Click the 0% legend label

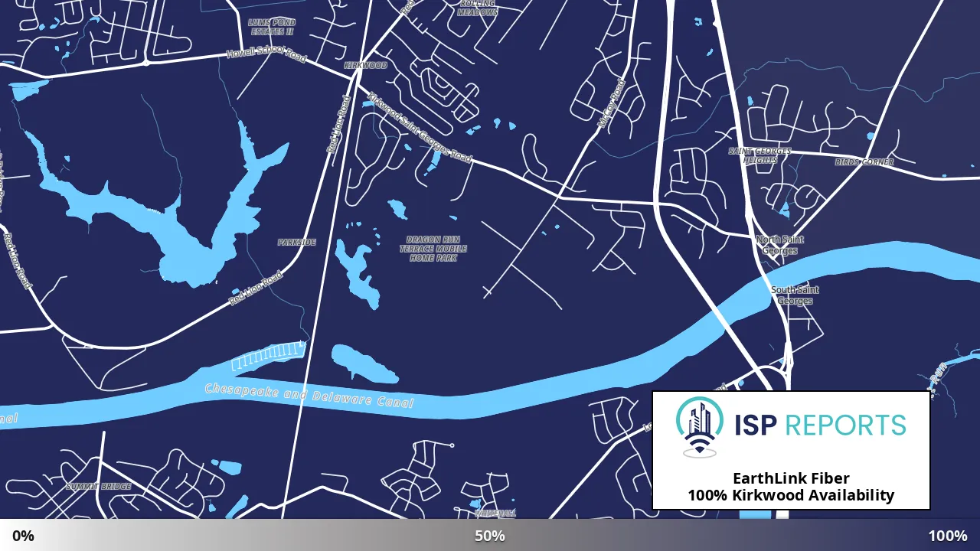pos(23,536)
